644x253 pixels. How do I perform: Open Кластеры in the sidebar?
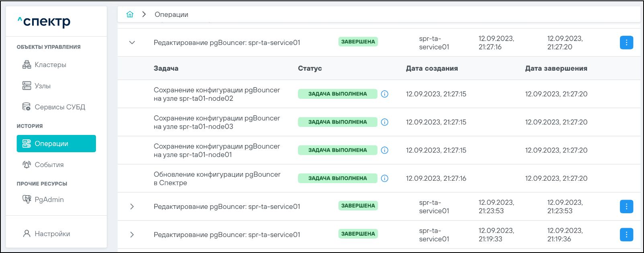[x=50, y=65]
